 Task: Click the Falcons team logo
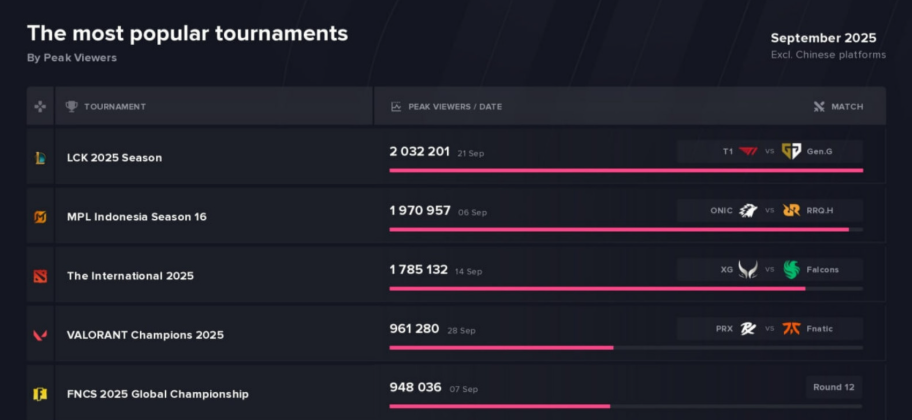[x=791, y=270]
